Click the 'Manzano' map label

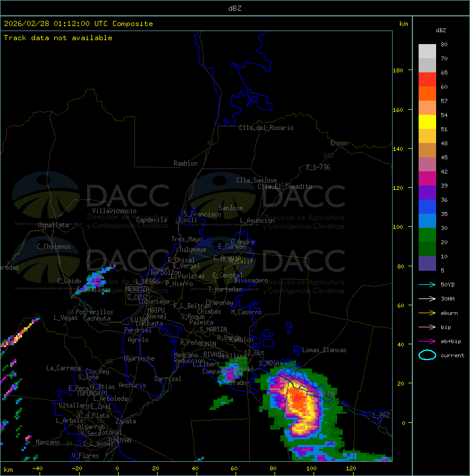[47, 442]
